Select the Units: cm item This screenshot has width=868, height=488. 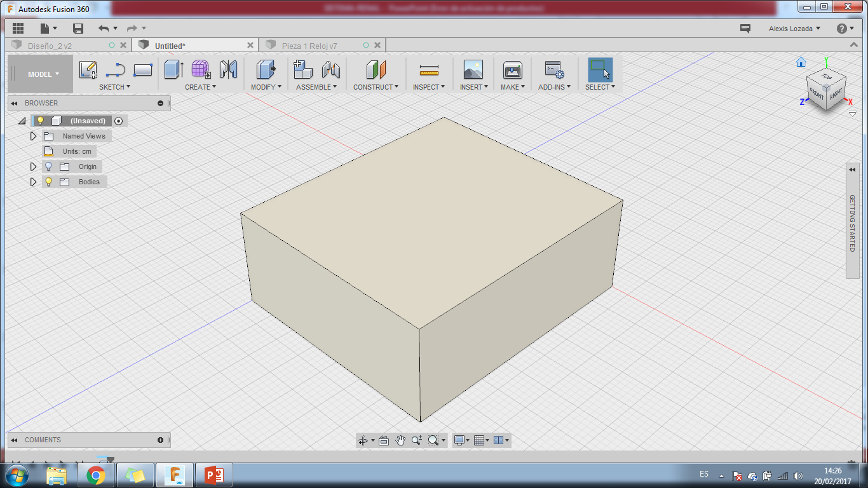click(x=69, y=151)
